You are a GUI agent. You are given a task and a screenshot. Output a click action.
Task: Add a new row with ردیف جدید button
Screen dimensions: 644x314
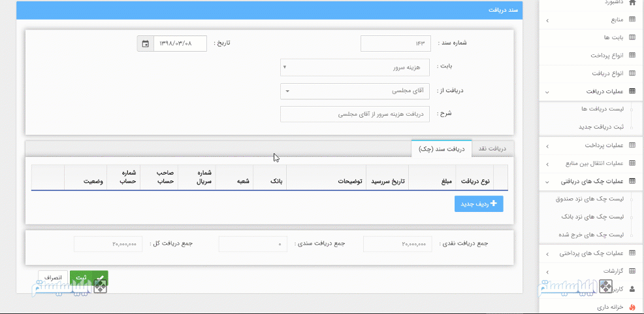coord(479,204)
